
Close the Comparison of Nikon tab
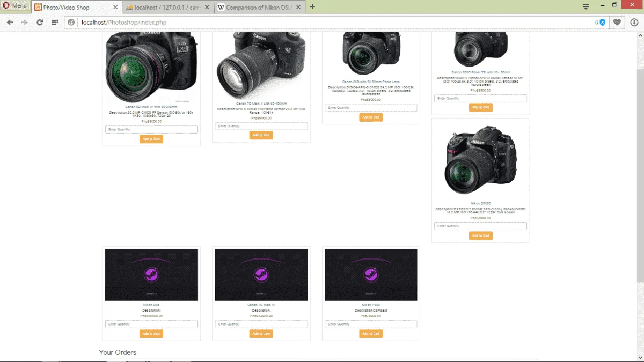tap(298, 8)
